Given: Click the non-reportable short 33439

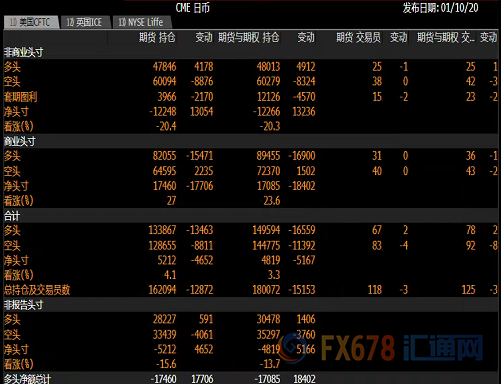Looking at the screenshot, I should (164, 334).
